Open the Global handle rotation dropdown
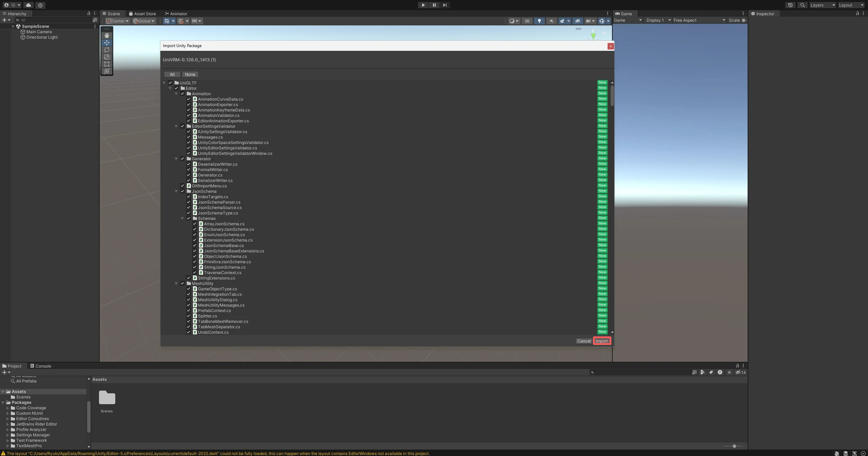 (144, 21)
